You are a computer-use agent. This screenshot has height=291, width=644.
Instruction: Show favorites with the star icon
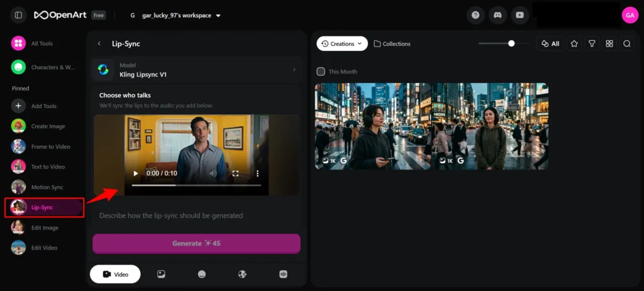tap(574, 43)
